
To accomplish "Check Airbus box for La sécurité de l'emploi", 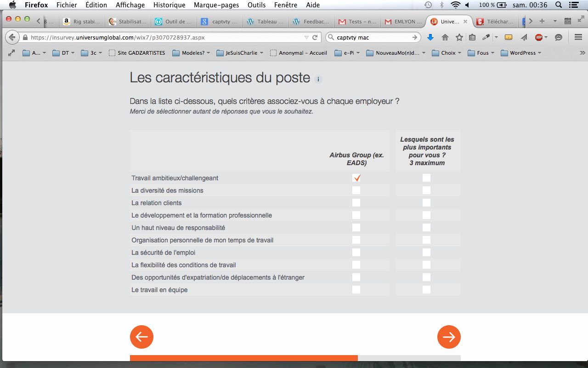I will coord(356,253).
